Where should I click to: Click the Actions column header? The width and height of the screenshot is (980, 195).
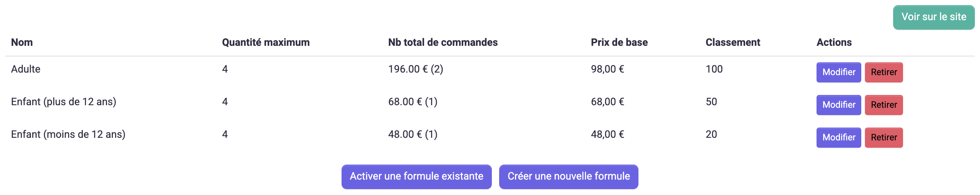pos(833,42)
